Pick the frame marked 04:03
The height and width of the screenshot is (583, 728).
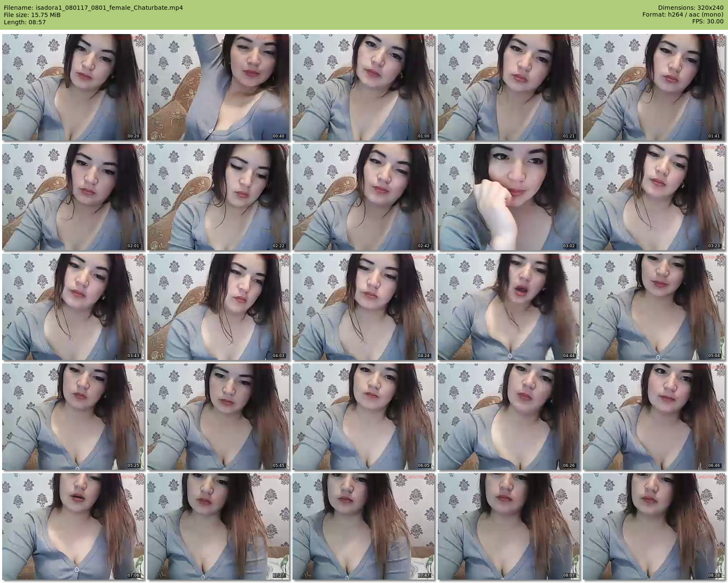click(218, 307)
